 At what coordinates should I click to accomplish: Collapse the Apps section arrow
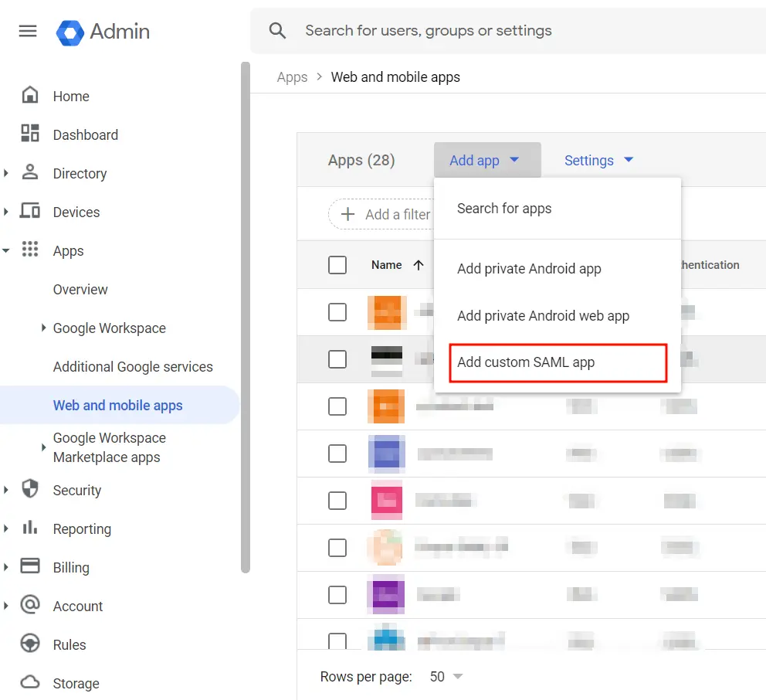click(6, 250)
